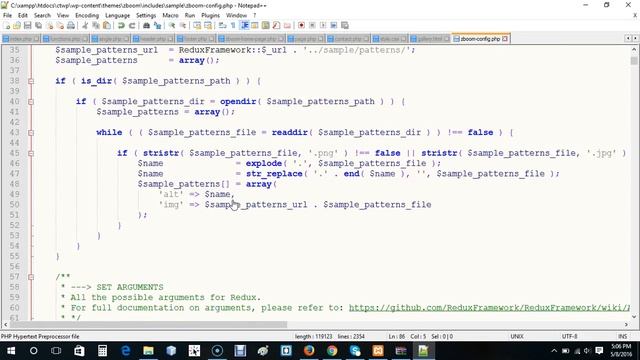This screenshot has height=360, width=640.
Task: Click the vertical scrollbar thumb
Action: 633,60
